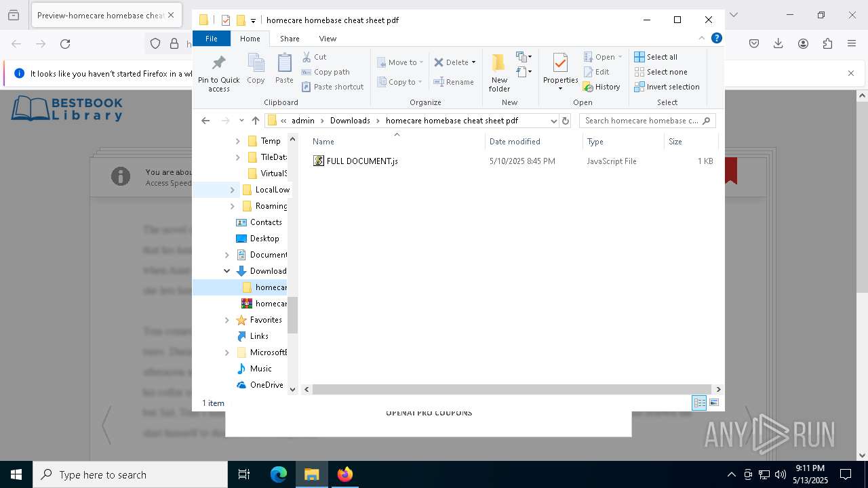This screenshot has height=488, width=868.
Task: Open the Move to dropdown
Action: click(400, 62)
